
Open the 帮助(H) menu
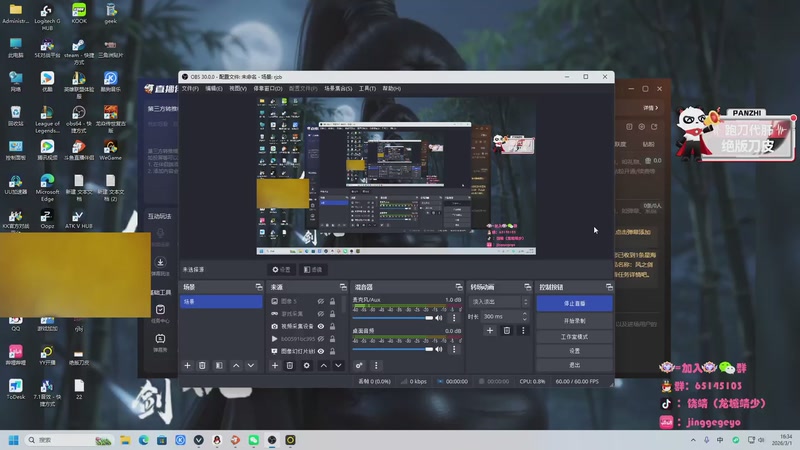pos(392,89)
